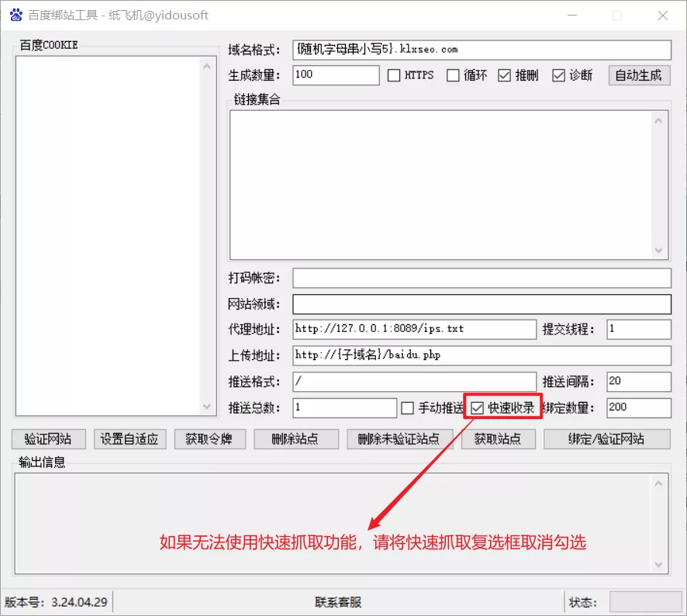Minimize the 百度绑站工具 window

[572, 16]
